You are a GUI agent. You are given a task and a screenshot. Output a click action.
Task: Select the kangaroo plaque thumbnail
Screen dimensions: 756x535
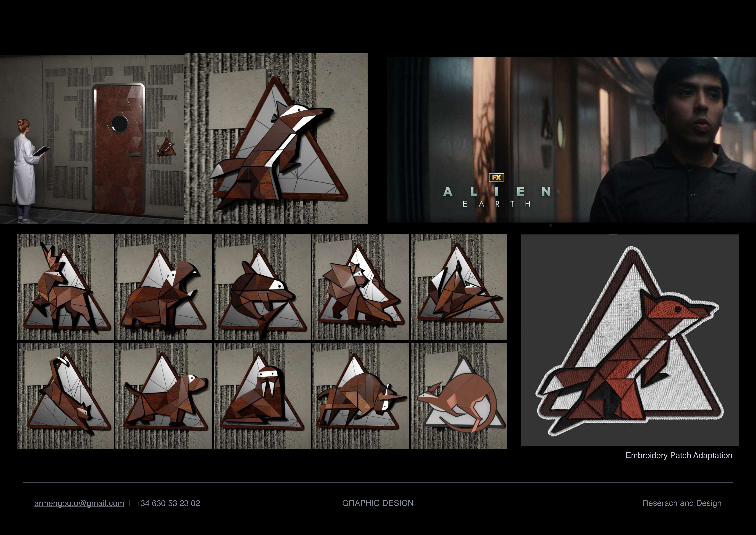459,396
